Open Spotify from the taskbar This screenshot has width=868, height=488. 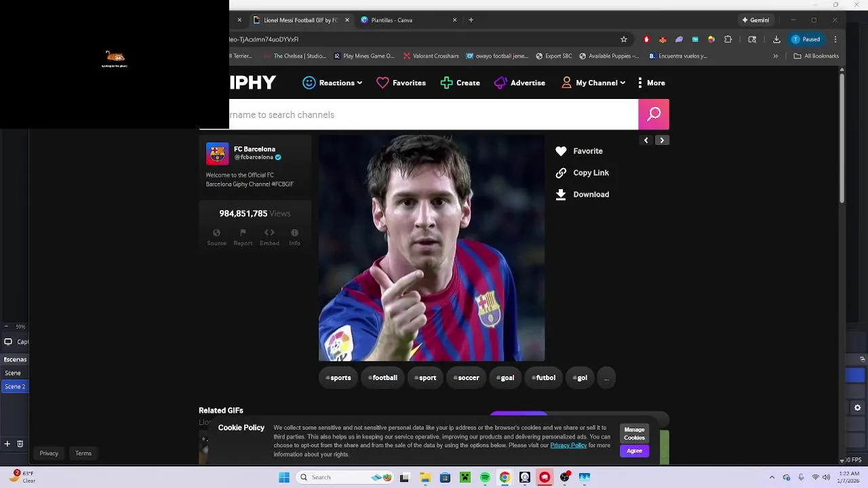pos(485,477)
